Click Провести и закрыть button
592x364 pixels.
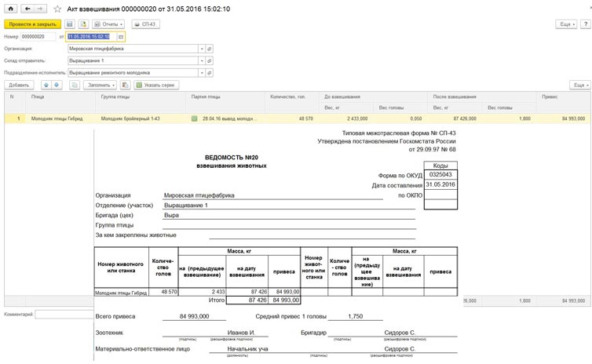[x=33, y=24]
